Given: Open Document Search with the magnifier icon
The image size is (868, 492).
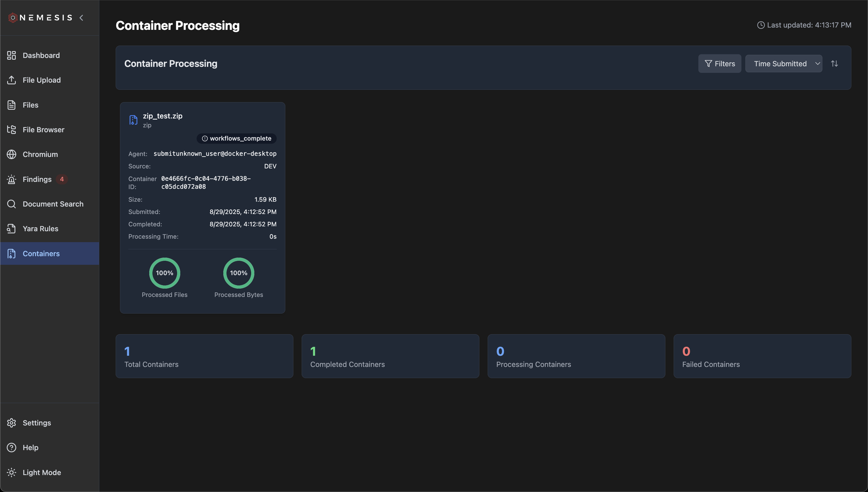Looking at the screenshot, I should [x=11, y=204].
